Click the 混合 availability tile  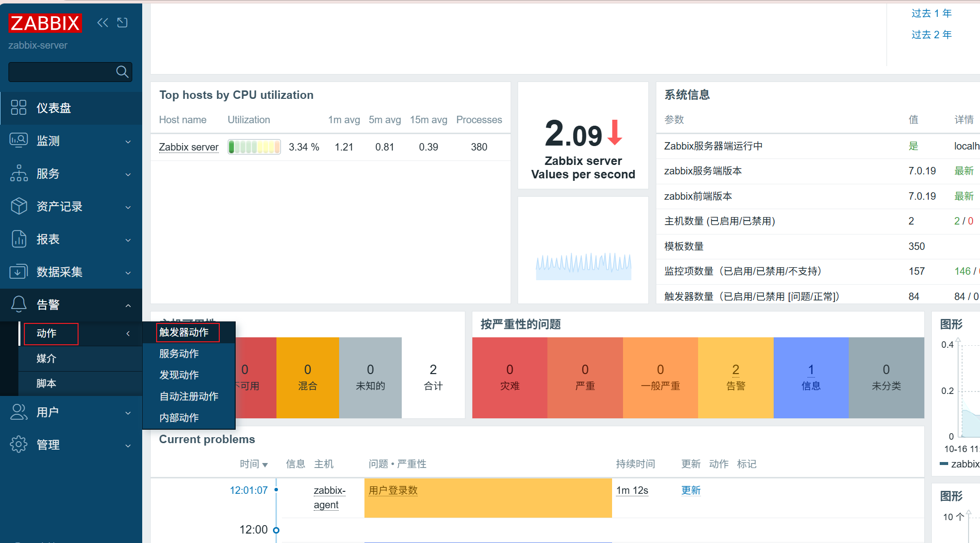point(308,378)
